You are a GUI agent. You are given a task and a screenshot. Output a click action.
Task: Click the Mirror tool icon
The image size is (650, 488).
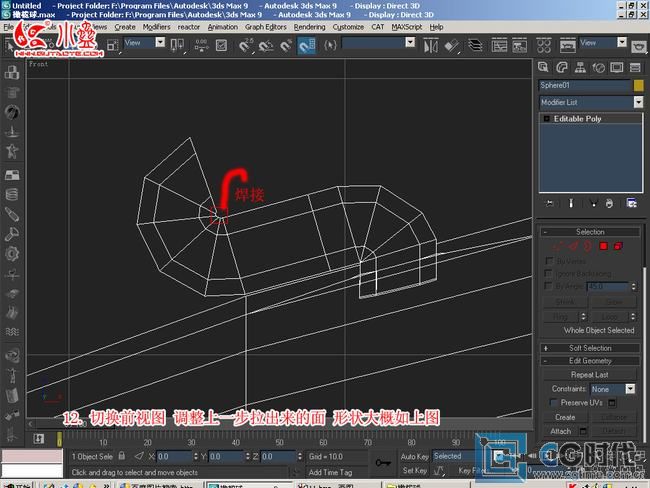pos(431,45)
